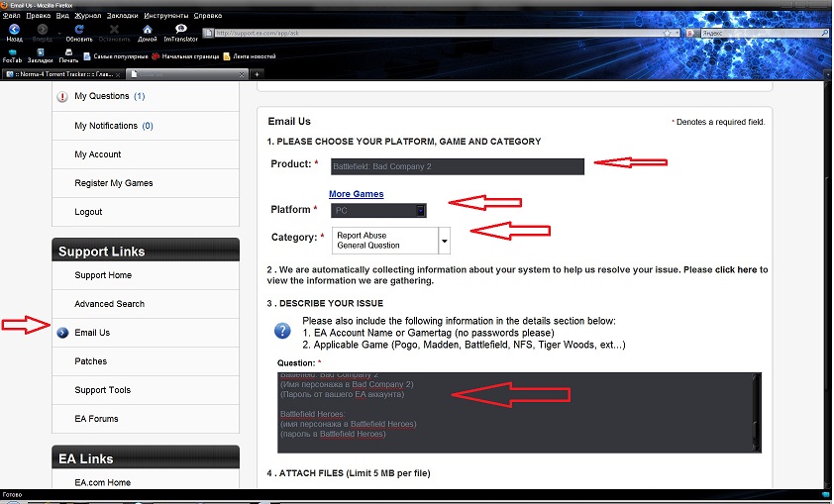Launch the FoxTab toolbar icon

12,52
